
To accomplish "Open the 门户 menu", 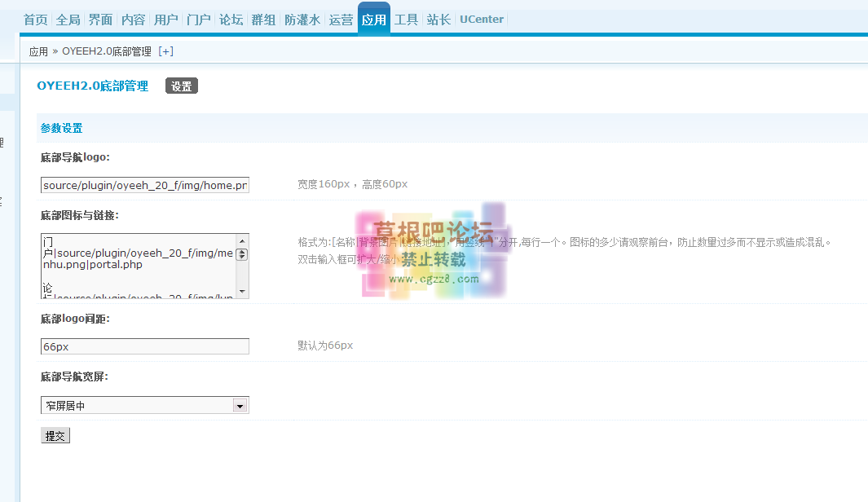I will pyautogui.click(x=198, y=20).
